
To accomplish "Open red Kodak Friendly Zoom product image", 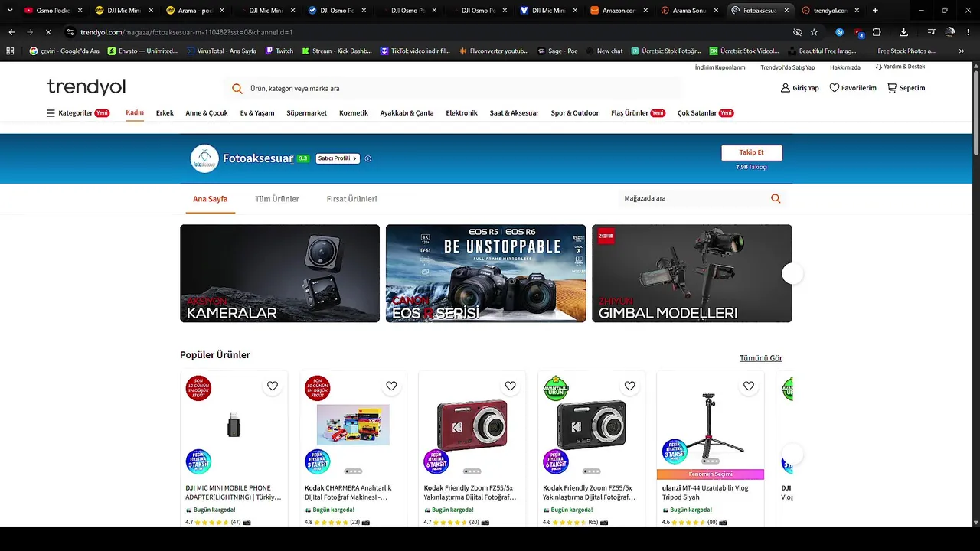I will [472, 424].
